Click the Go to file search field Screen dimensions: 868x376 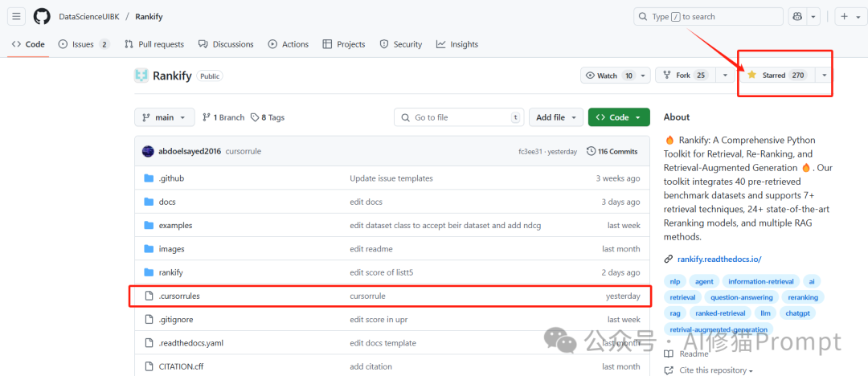coord(459,117)
